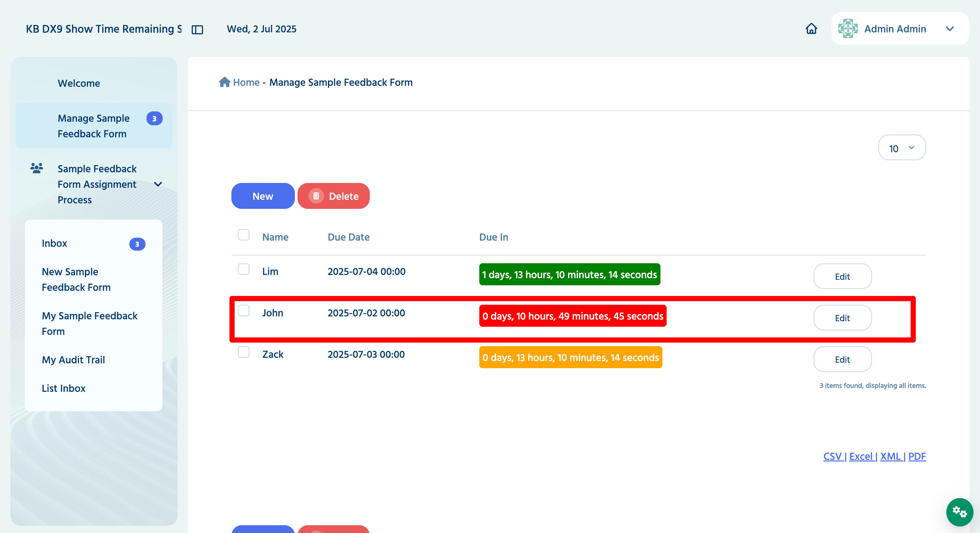Toggle the sidebar panel icon
This screenshot has height=533, width=980.
[197, 29]
